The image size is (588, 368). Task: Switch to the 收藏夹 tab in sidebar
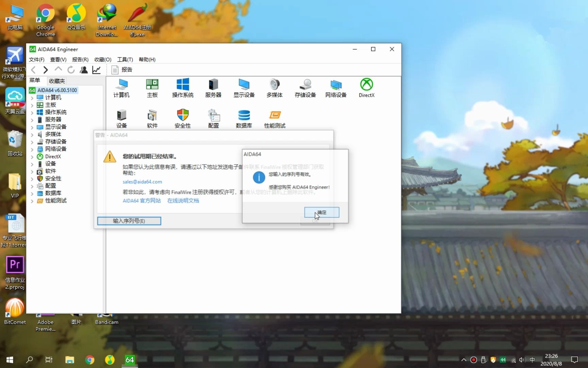pyautogui.click(x=57, y=81)
